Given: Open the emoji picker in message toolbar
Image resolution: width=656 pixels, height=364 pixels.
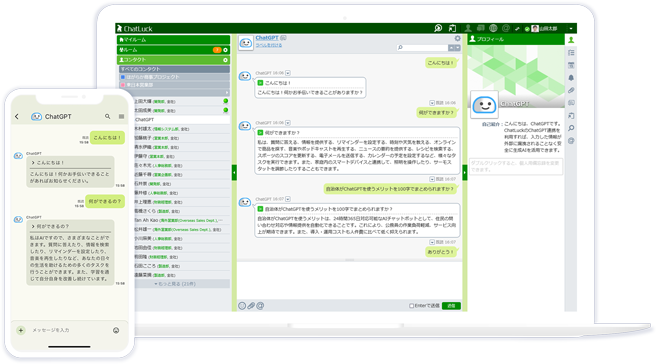Looking at the screenshot, I should 242,306.
